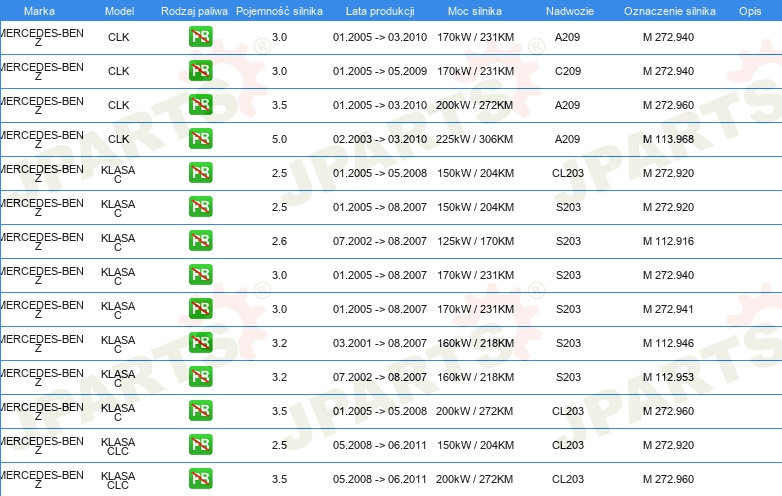Select engine code cell M 113.968
The height and width of the screenshot is (496, 782).
coord(668,139)
